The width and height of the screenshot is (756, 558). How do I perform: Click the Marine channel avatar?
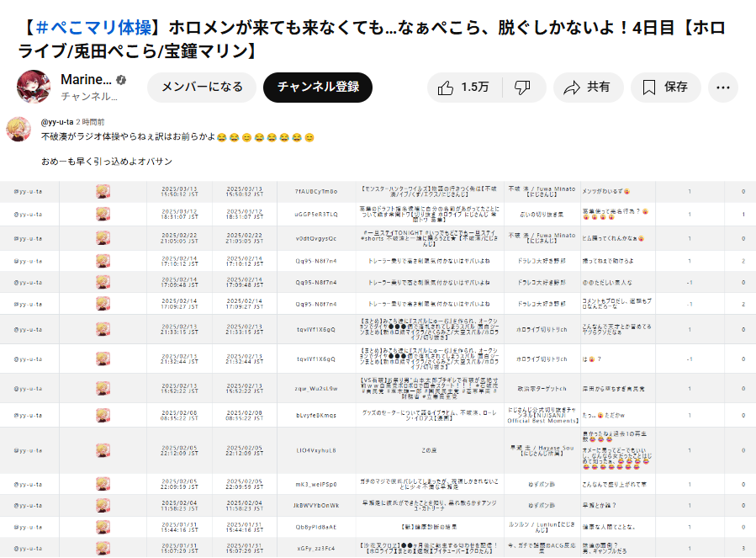pyautogui.click(x=34, y=87)
